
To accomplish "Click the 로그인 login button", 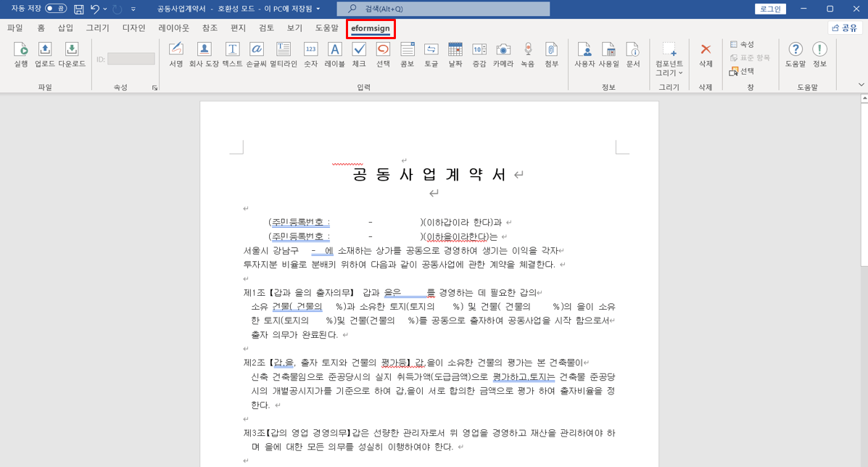I will pyautogui.click(x=770, y=9).
